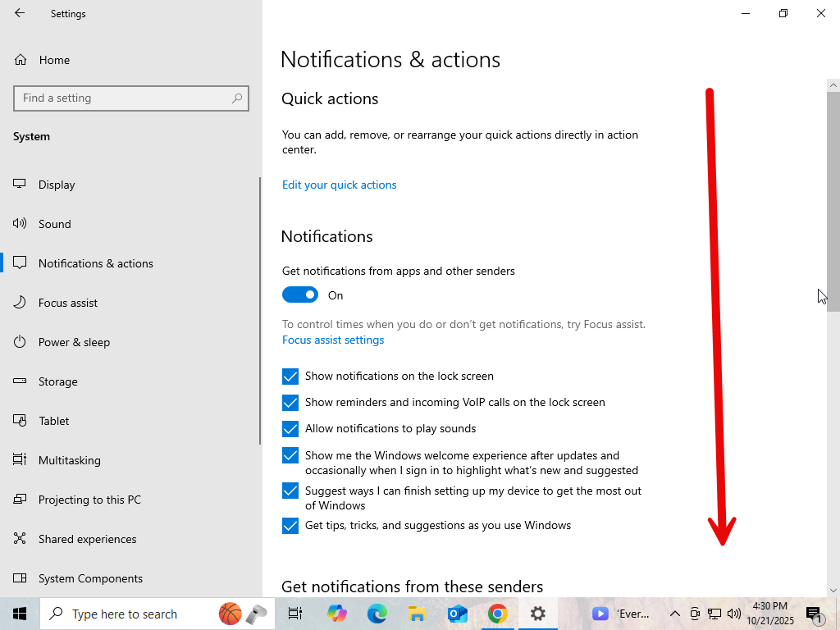
Task: Uncheck Show notifications on the lock screen
Action: tap(290, 377)
